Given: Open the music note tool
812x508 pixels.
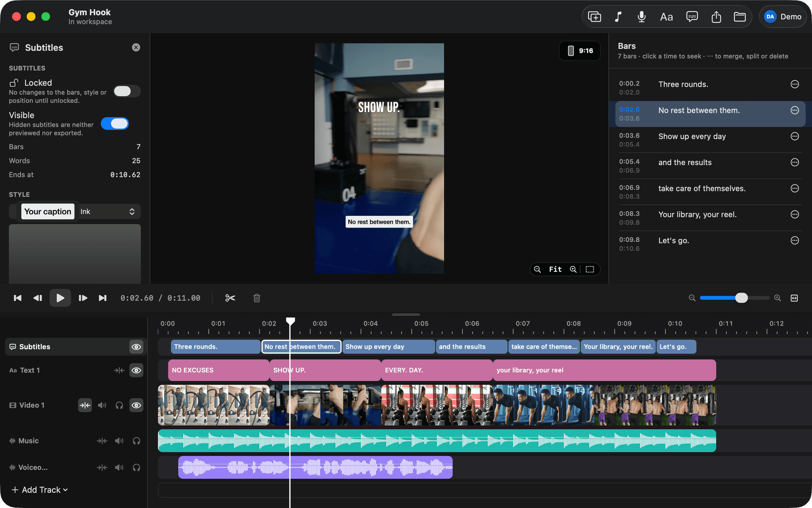Looking at the screenshot, I should 618,17.
